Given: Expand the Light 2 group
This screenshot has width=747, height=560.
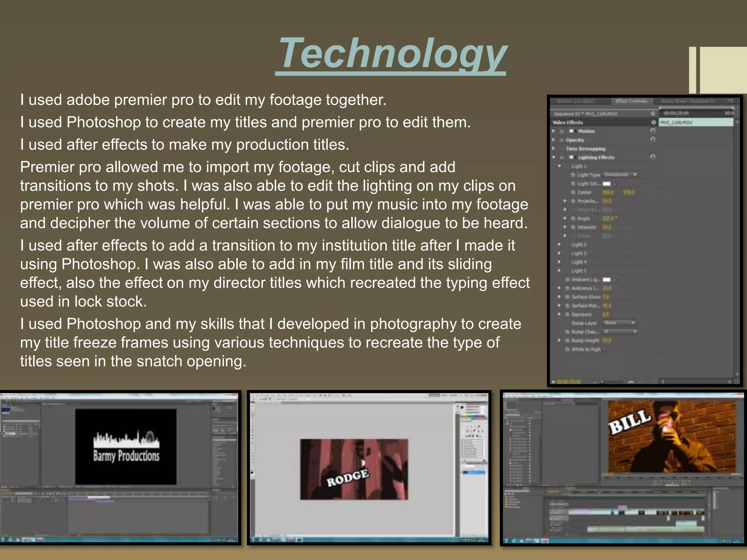Looking at the screenshot, I should 559,244.
